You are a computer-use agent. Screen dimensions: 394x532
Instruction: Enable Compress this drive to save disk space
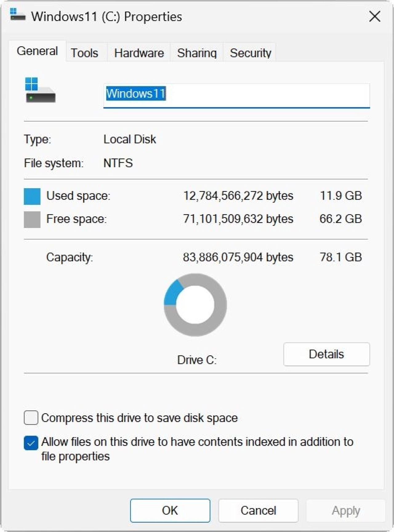(31, 418)
